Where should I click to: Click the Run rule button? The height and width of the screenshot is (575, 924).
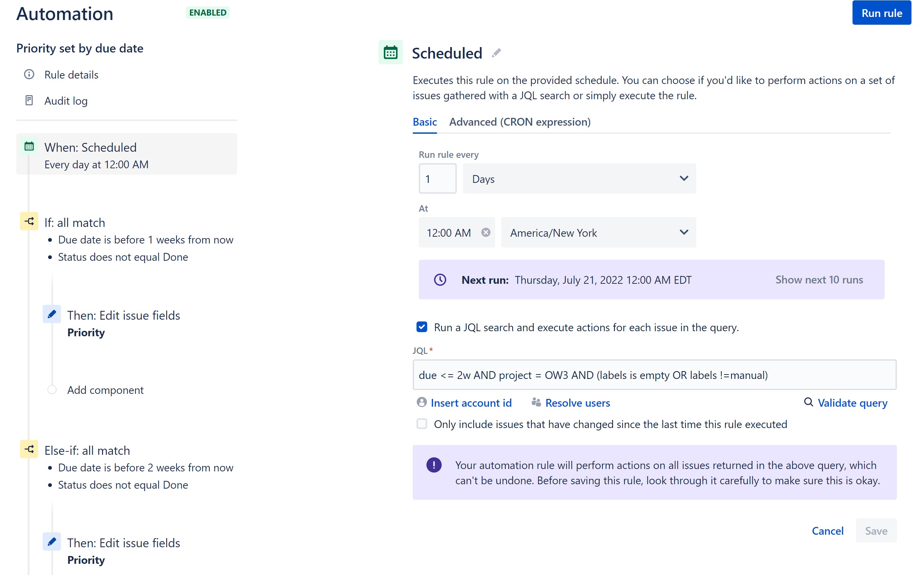click(x=882, y=13)
